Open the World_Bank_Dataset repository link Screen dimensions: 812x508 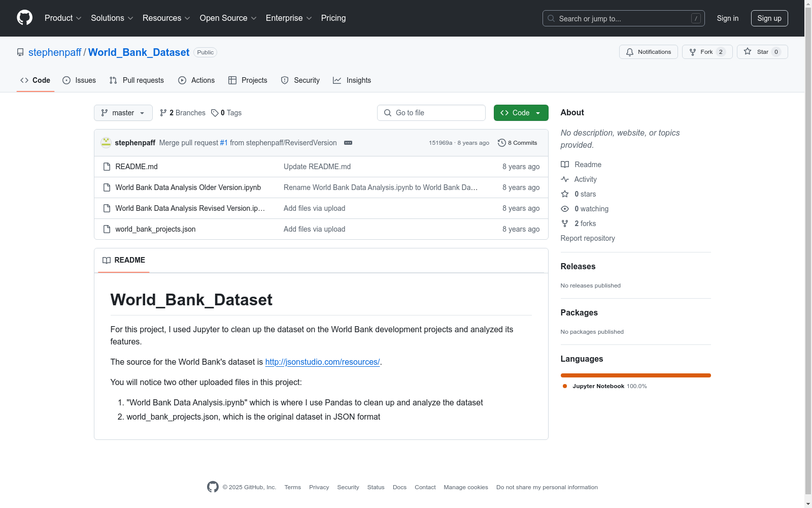pyautogui.click(x=139, y=52)
